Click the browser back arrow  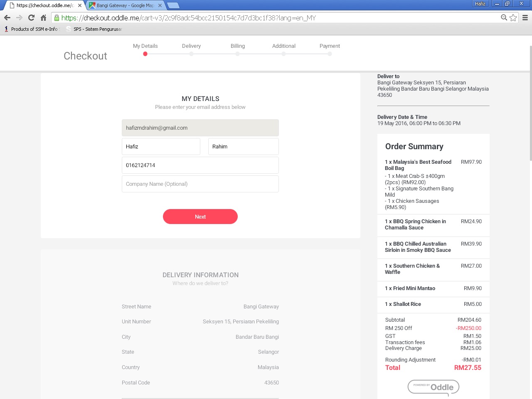7,18
